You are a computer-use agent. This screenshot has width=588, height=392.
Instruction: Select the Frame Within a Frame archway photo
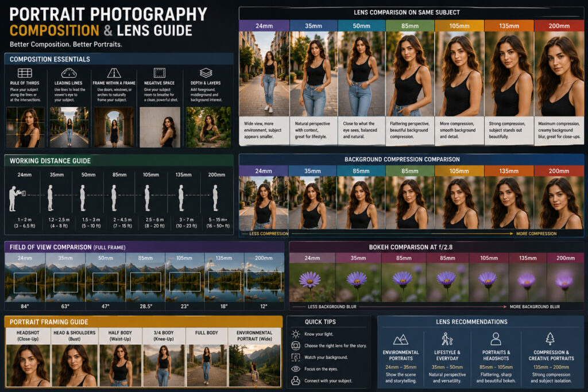[114, 127]
